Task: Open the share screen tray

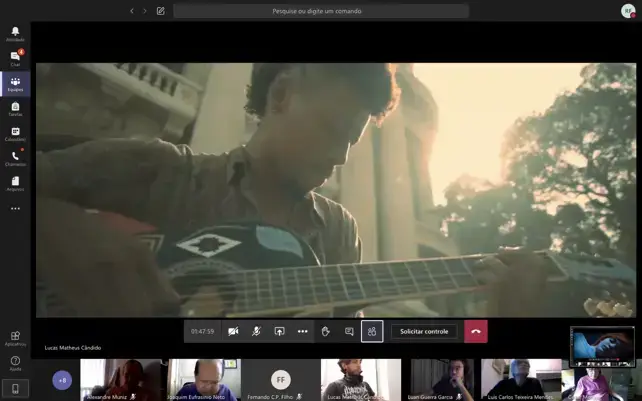Action: (x=279, y=331)
